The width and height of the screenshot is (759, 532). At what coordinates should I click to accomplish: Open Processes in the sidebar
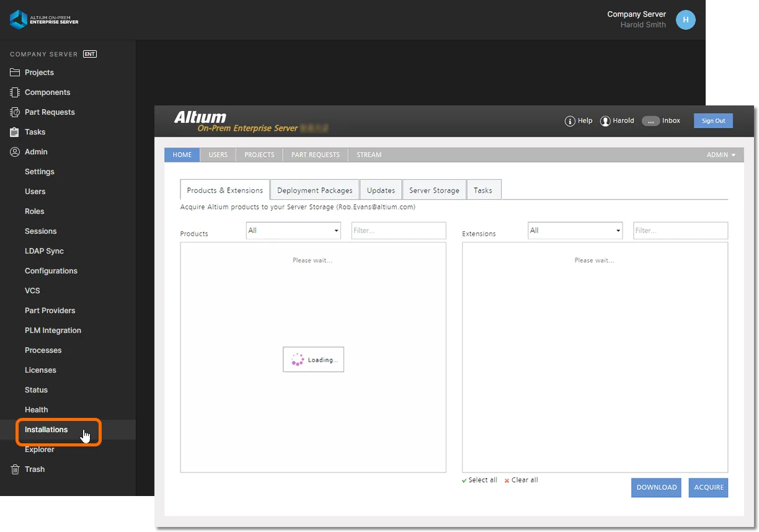click(x=43, y=350)
